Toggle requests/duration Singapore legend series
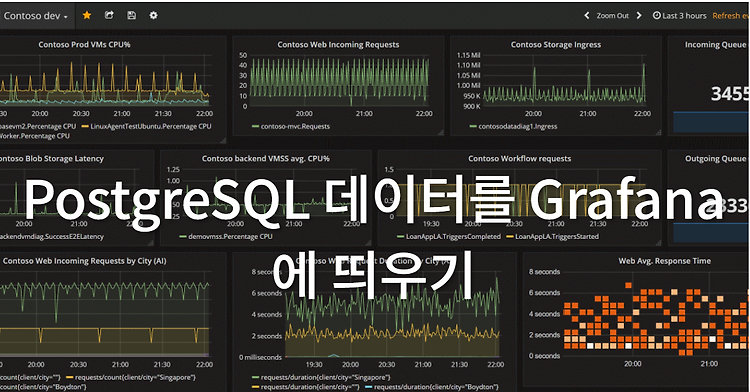Screen dimensions: 750x392 (x=321, y=378)
